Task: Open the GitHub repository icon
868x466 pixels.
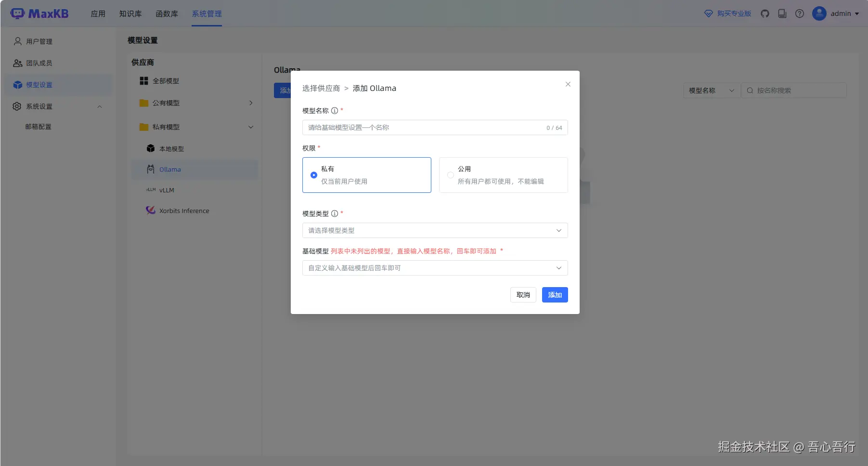Action: pyautogui.click(x=765, y=13)
